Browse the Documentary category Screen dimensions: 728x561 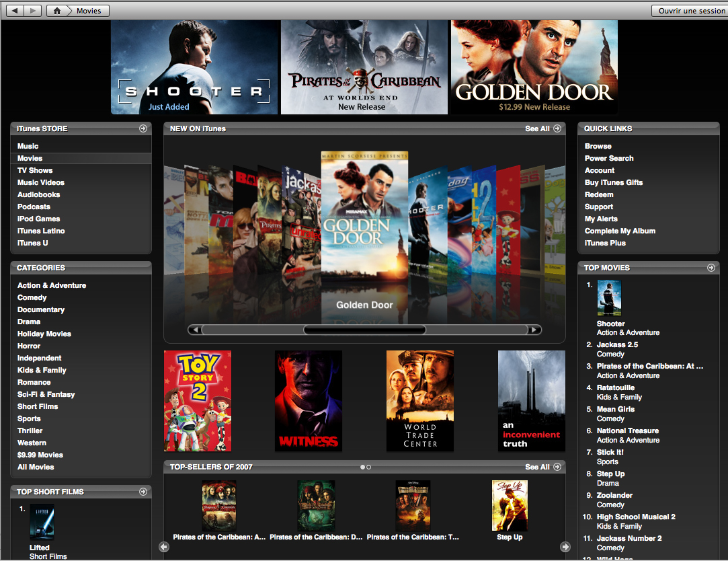click(41, 309)
